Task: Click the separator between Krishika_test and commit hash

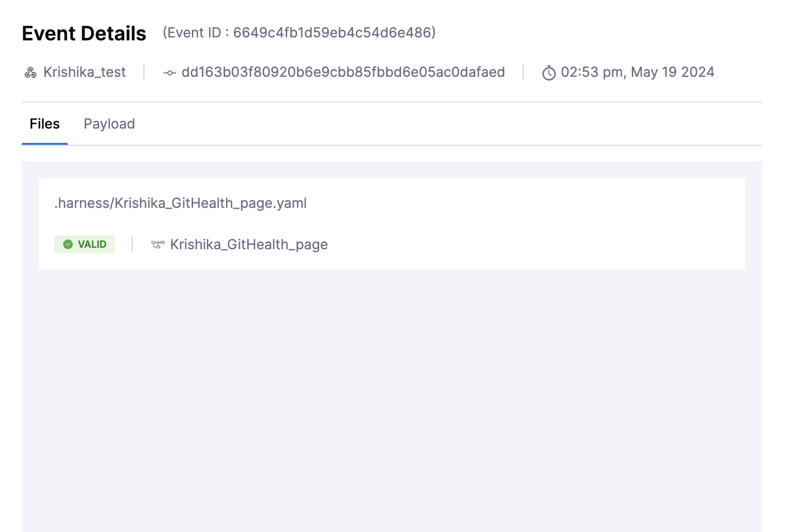Action: click(144, 72)
